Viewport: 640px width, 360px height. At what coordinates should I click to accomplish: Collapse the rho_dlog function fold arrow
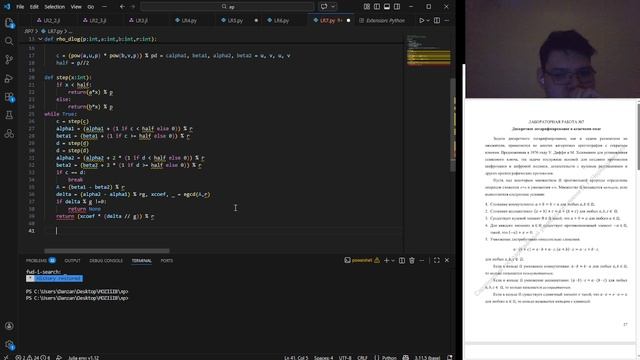click(40, 39)
